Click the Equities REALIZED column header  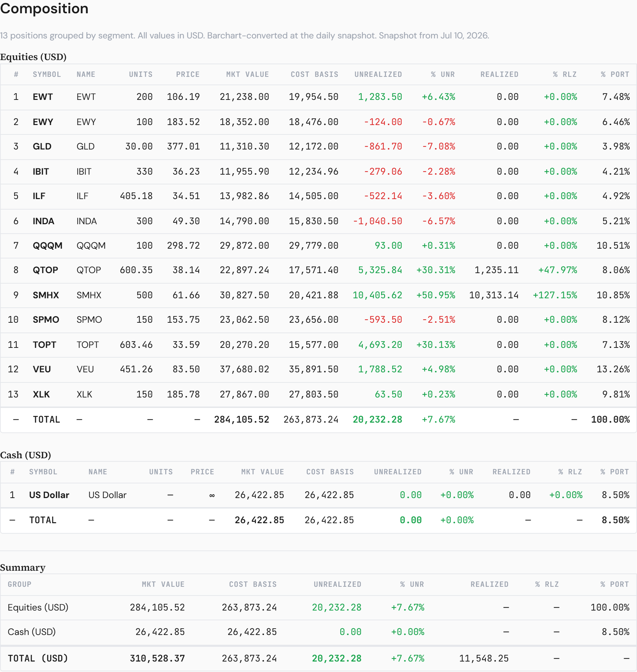[499, 74]
